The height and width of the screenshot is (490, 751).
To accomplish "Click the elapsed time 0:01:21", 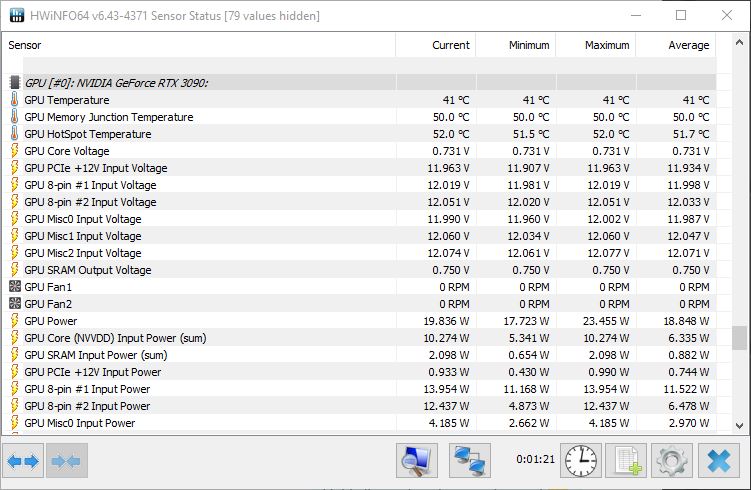I will click(x=535, y=459).
